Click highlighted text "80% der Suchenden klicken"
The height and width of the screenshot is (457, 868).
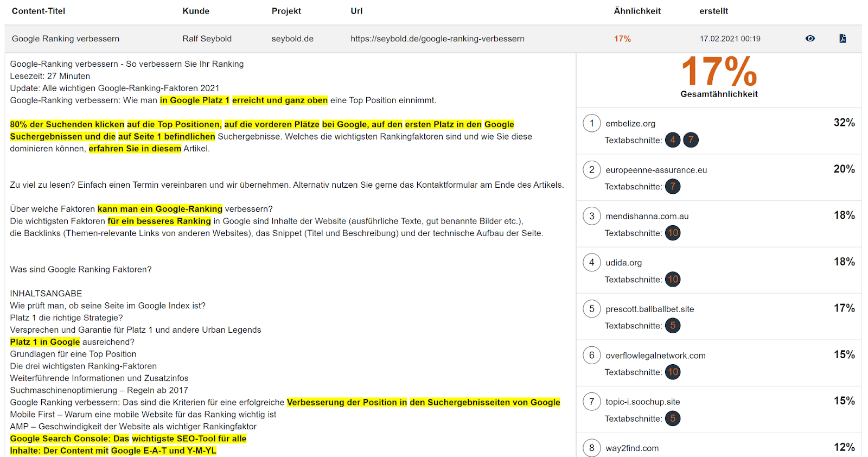pos(67,124)
